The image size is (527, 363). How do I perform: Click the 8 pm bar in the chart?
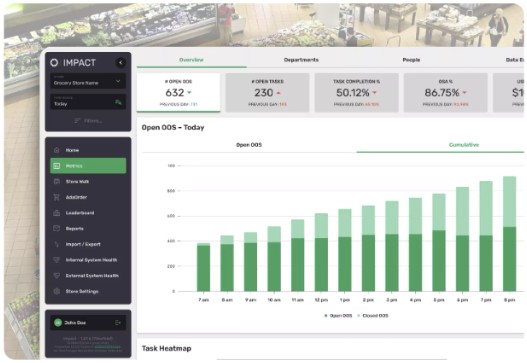(509, 234)
